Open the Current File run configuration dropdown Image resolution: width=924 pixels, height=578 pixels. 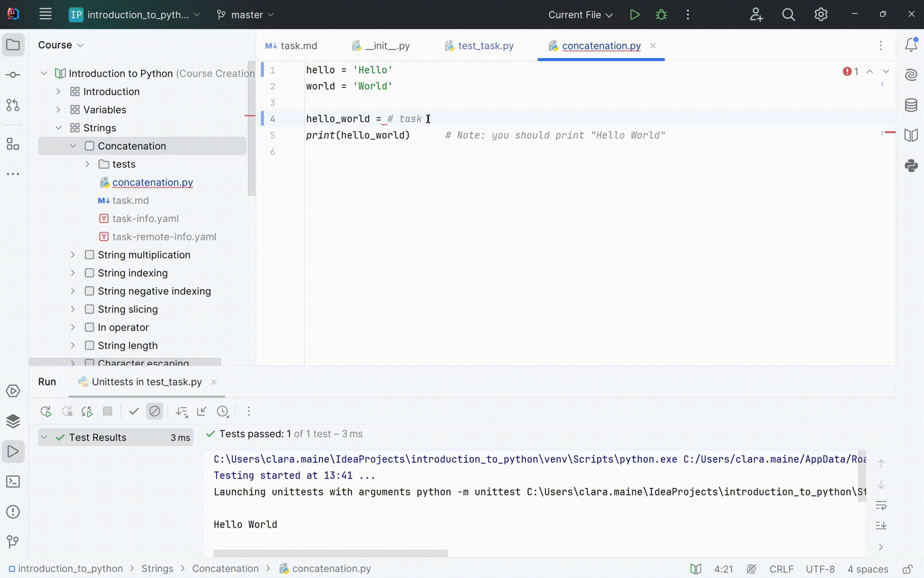[x=580, y=14]
